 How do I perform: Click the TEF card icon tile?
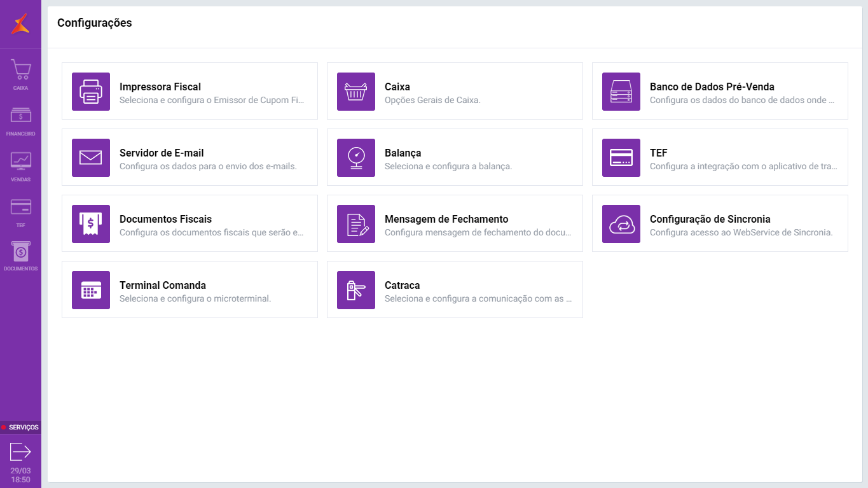(621, 158)
